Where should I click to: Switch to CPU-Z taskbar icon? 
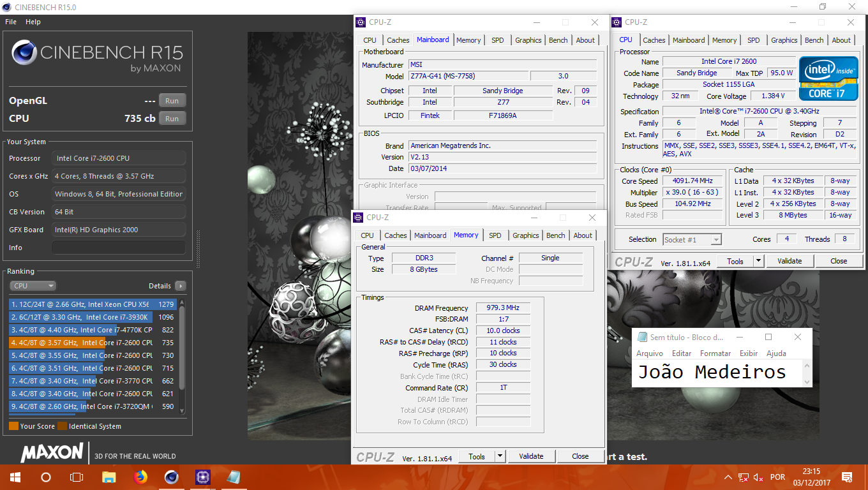[202, 477]
